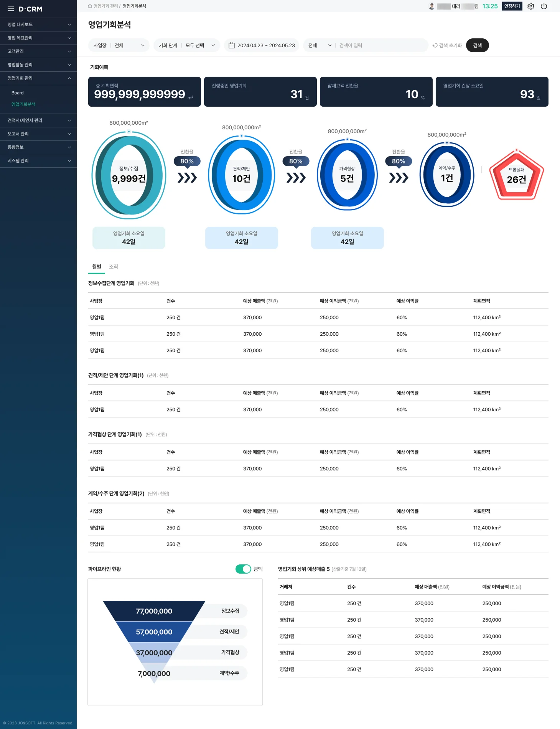Open Board in the sidebar
Screen dimensions: 560x729
point(18,93)
